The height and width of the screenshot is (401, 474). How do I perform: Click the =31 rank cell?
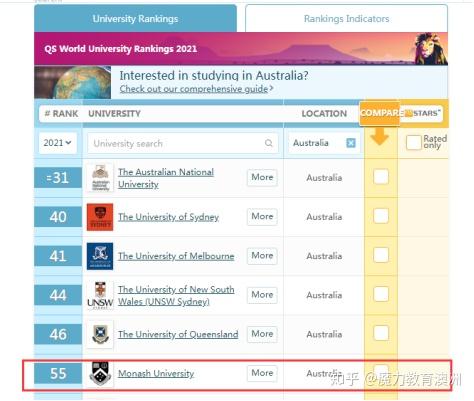(58, 178)
